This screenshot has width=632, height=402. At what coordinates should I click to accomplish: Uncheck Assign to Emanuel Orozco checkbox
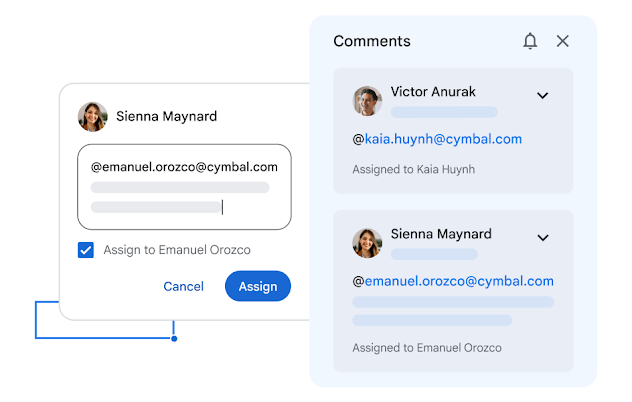86,250
